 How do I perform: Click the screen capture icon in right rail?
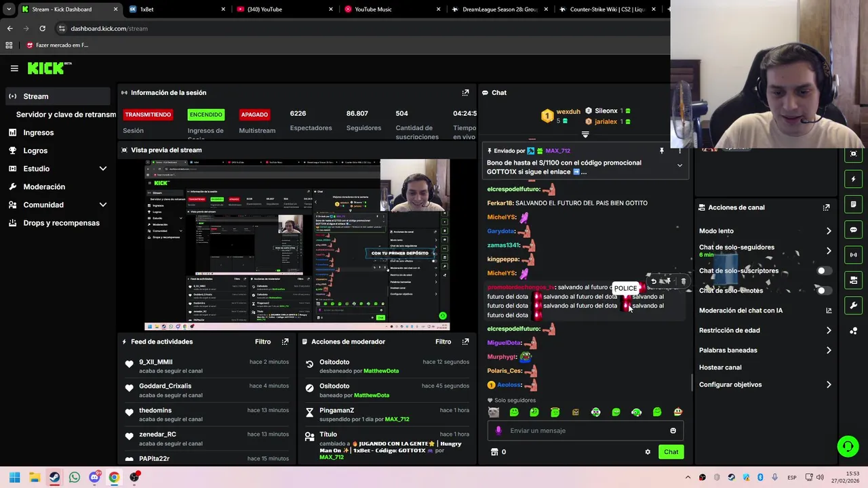[x=853, y=154]
